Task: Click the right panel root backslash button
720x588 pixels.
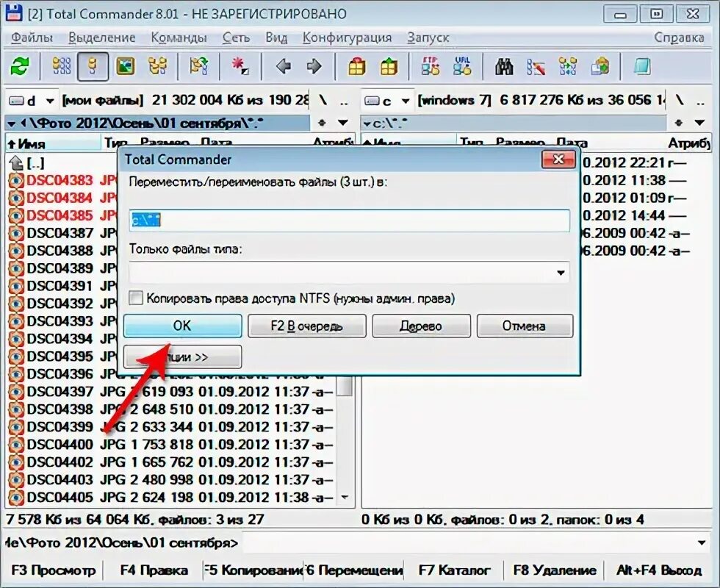Action: [680, 100]
